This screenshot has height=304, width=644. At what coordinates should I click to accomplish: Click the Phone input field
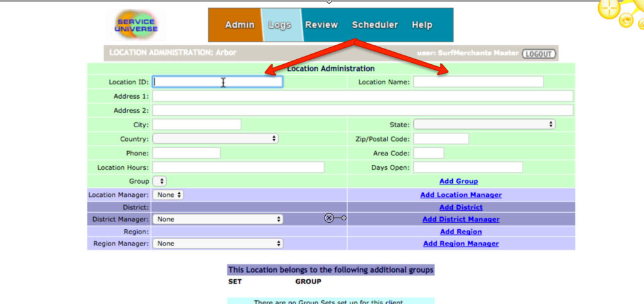pos(186,153)
